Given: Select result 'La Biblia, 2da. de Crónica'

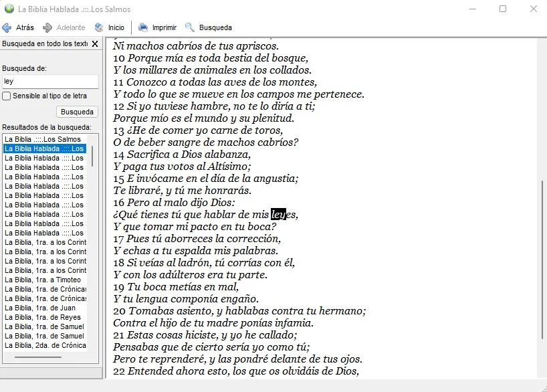Looking at the screenshot, I should click(x=45, y=345).
